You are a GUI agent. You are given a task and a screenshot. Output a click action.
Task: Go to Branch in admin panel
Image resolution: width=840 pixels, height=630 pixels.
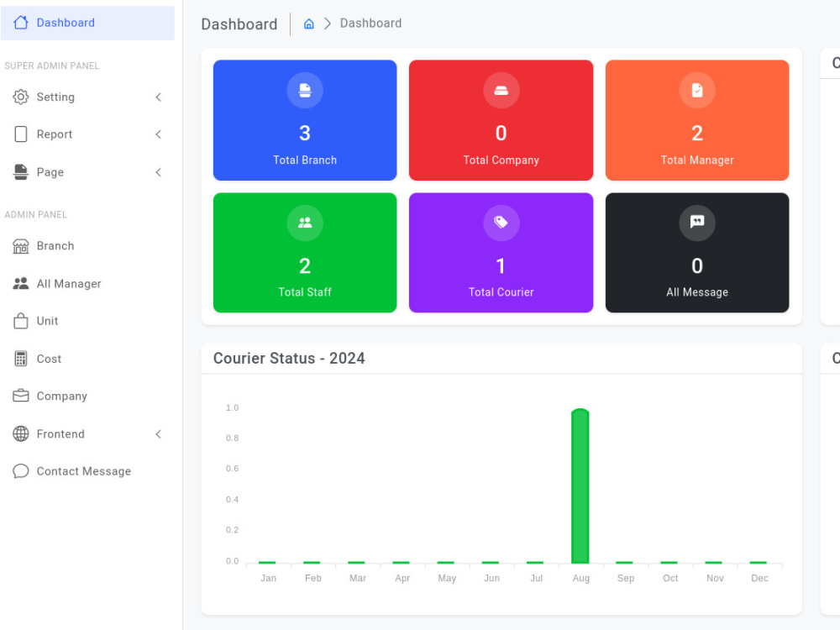87,246
